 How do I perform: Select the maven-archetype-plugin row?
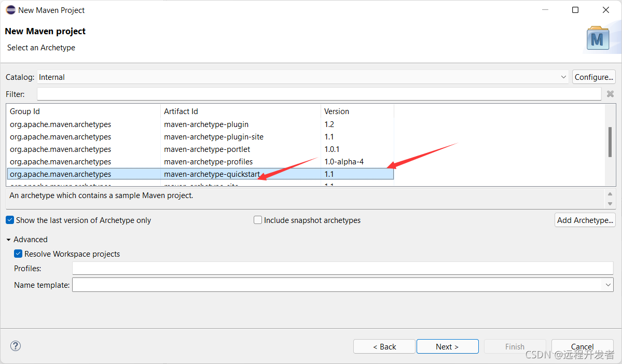(200, 124)
